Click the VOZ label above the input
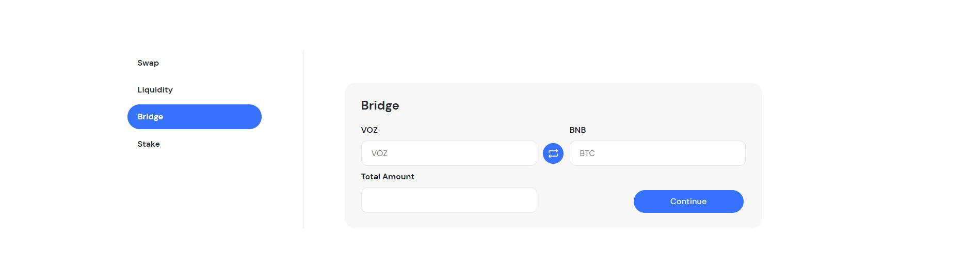Viewport: 980px width, 279px height. pyautogui.click(x=369, y=130)
